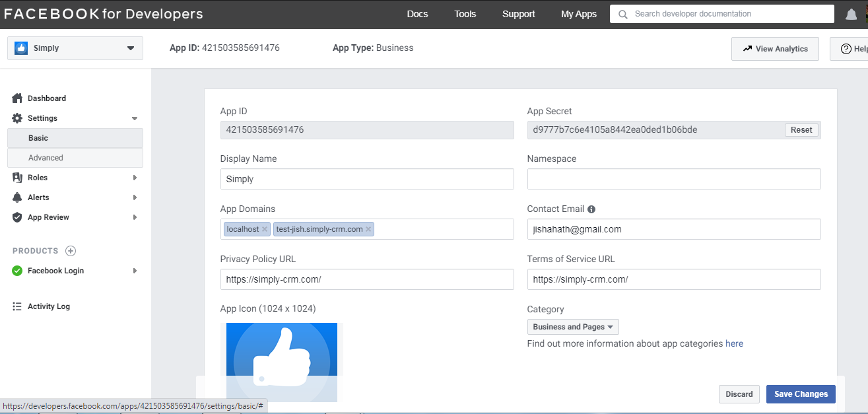868x414 pixels.
Task: Go to Dashboard in sidebar
Action: [47, 98]
